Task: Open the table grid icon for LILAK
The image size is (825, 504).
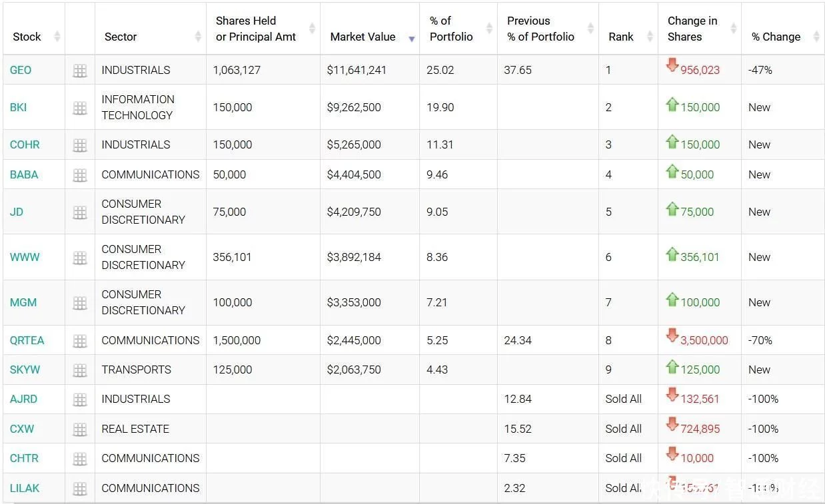Action: tap(80, 489)
